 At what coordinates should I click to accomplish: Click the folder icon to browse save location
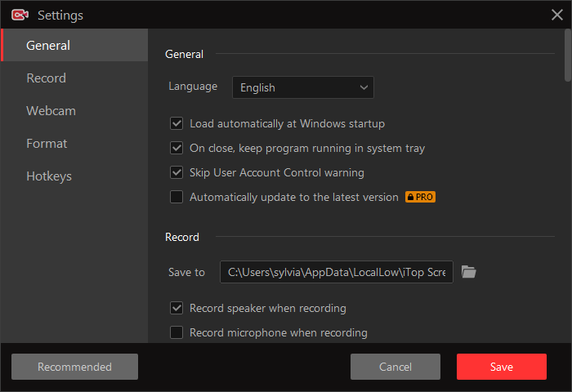pyautogui.click(x=468, y=272)
